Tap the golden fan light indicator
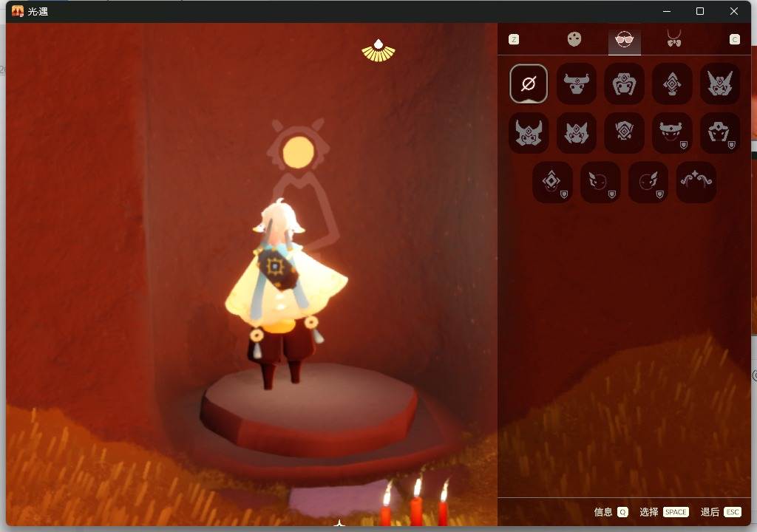The height and width of the screenshot is (532, 757). pos(378,51)
